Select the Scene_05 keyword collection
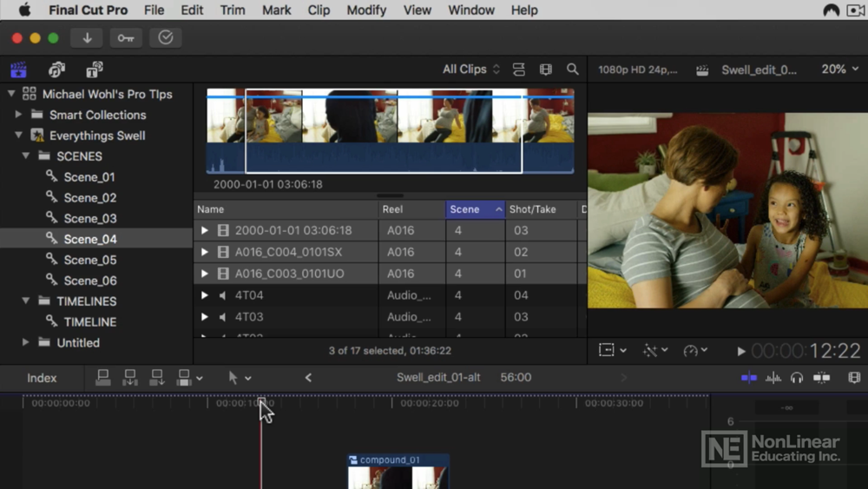Viewport: 868px width, 489px height. 89,260
